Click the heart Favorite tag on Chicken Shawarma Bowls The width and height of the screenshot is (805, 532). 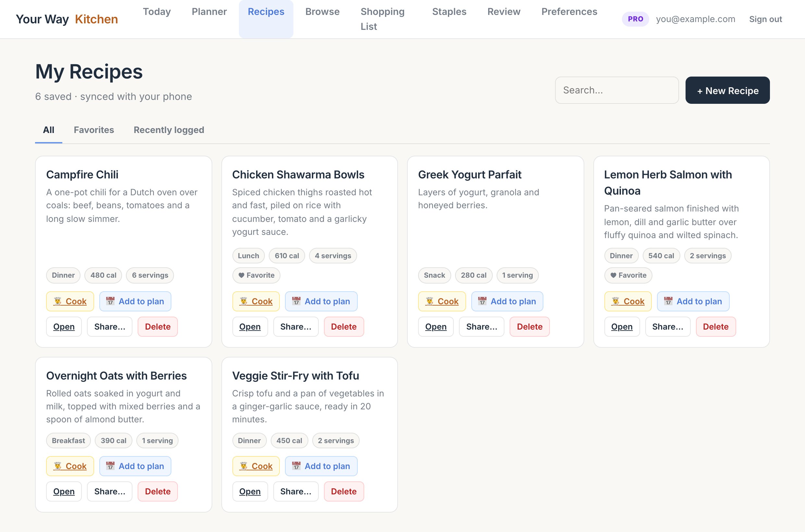click(x=256, y=275)
